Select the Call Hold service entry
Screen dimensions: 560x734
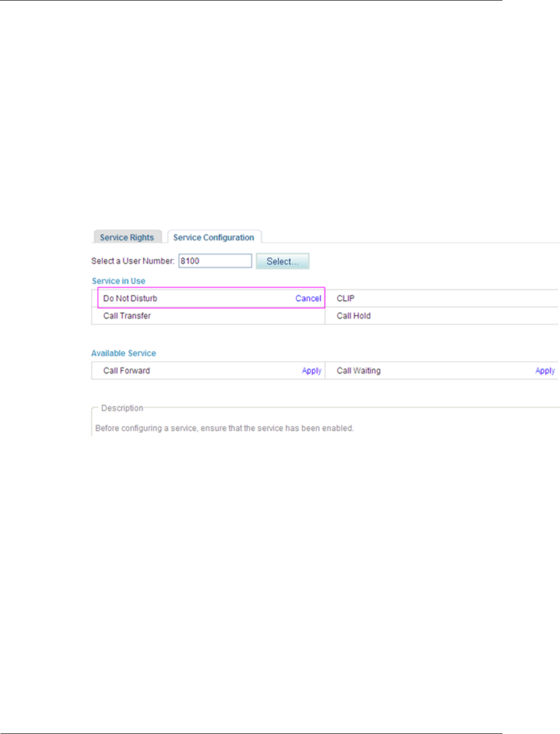(354, 316)
